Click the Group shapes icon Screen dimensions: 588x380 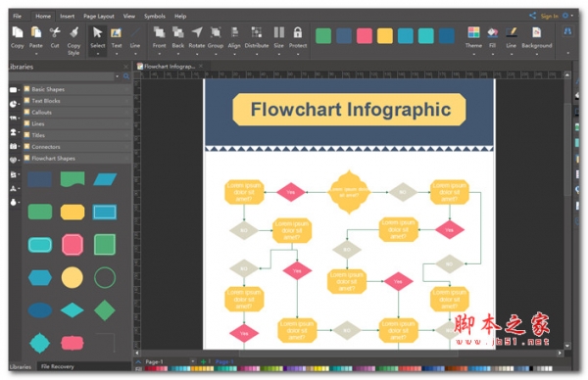(216, 32)
